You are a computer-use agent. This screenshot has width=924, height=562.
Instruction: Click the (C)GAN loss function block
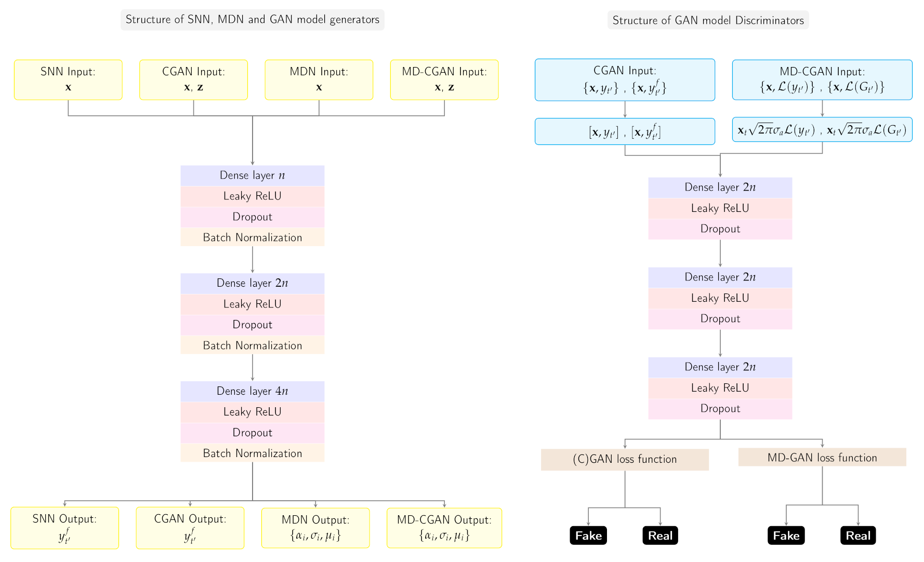pos(625,459)
